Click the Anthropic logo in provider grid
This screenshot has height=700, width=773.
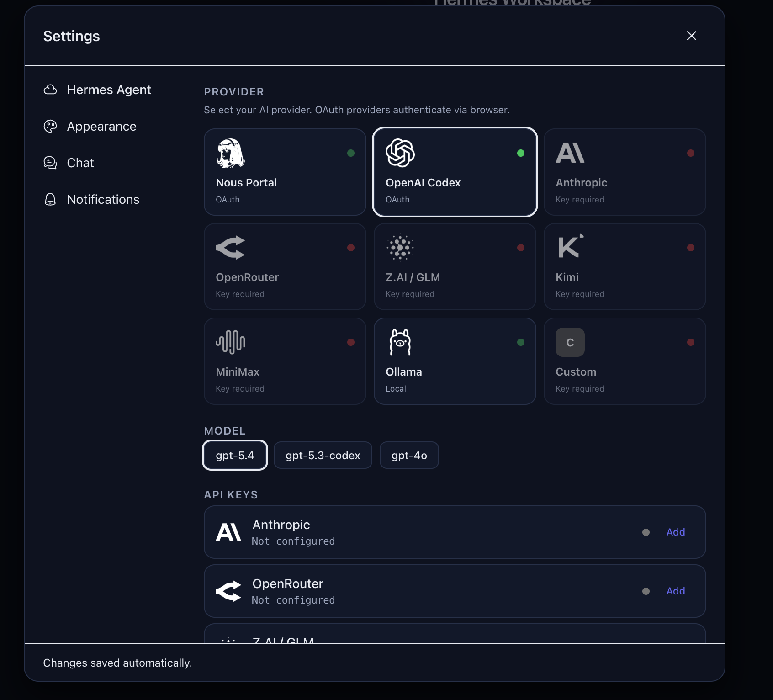(570, 153)
